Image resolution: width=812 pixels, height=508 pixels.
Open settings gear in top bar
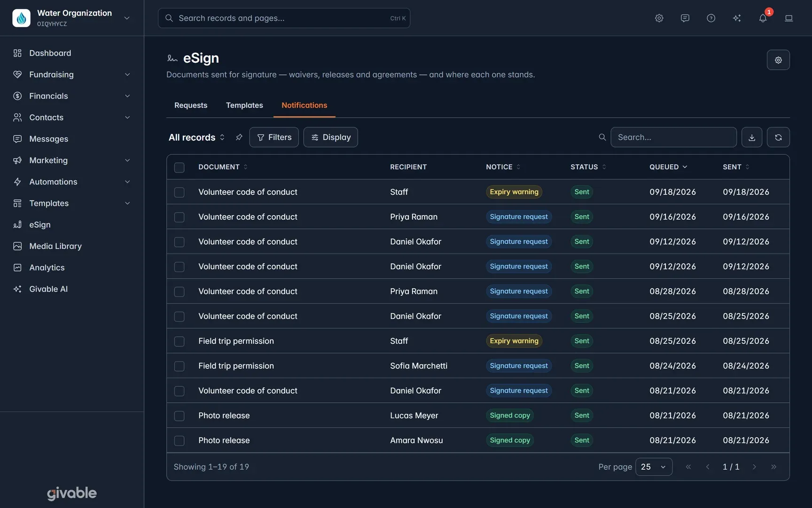pos(659,18)
